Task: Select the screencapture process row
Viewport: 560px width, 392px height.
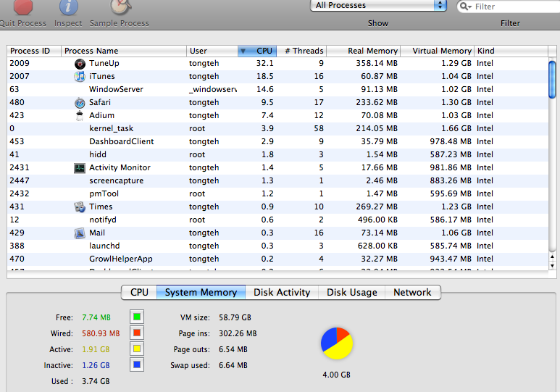Action: (277, 181)
